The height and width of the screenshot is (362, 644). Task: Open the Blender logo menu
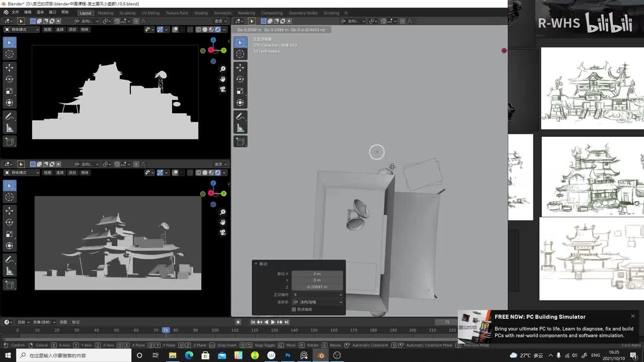[6, 13]
